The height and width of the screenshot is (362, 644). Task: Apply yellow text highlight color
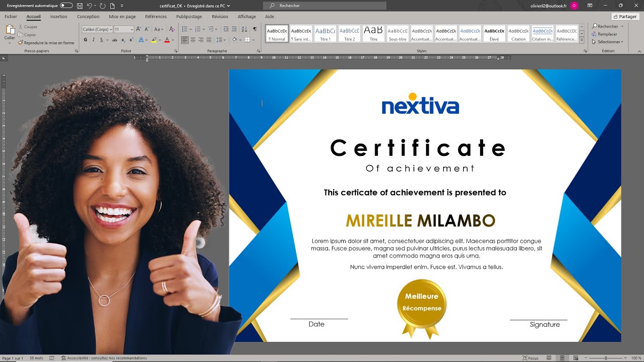[x=154, y=40]
